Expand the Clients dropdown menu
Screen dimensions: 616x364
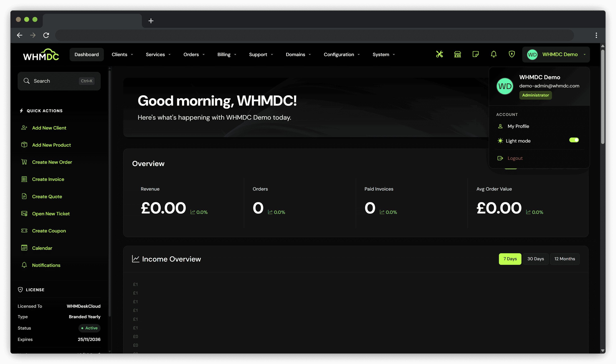(x=122, y=54)
